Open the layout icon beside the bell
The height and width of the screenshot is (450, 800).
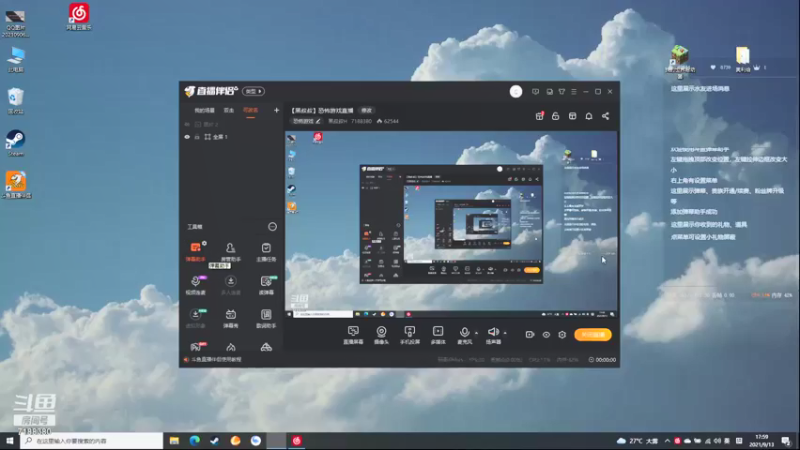tap(572, 116)
